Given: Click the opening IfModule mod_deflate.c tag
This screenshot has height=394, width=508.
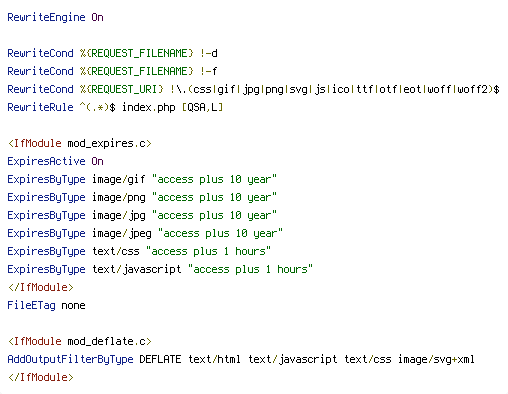Looking at the screenshot, I should 80,341.
